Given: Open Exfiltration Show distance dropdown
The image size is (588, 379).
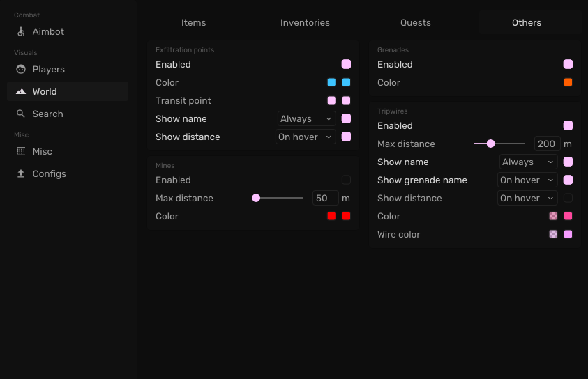Looking at the screenshot, I should [x=306, y=137].
